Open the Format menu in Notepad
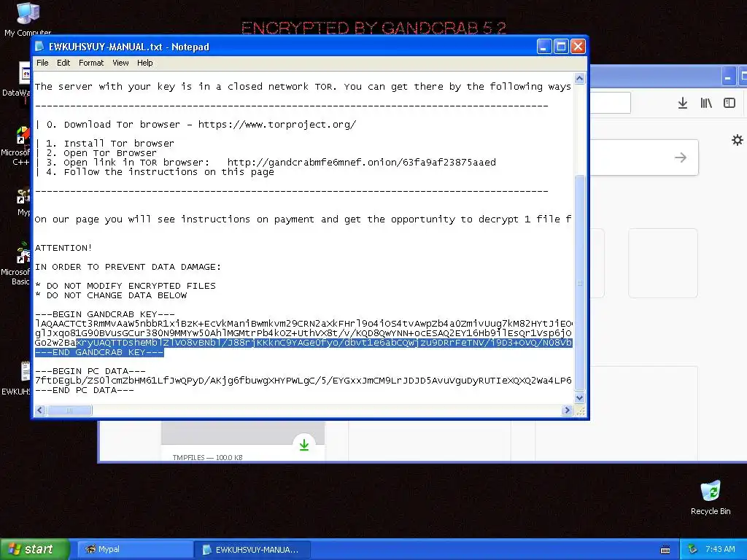Image resolution: width=747 pixels, height=560 pixels. [91, 63]
